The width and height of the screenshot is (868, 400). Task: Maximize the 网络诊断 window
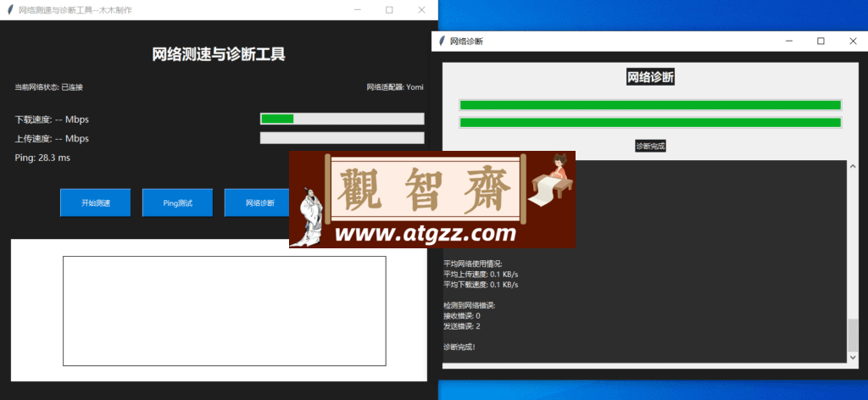tap(821, 41)
